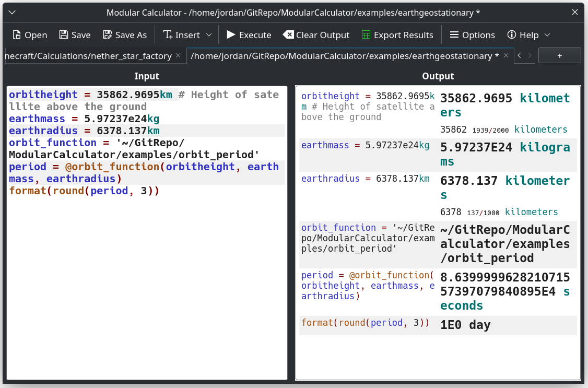Screen dimensions: 588x388
Task: Expand the Help dropdown chevron
Action: coord(547,35)
